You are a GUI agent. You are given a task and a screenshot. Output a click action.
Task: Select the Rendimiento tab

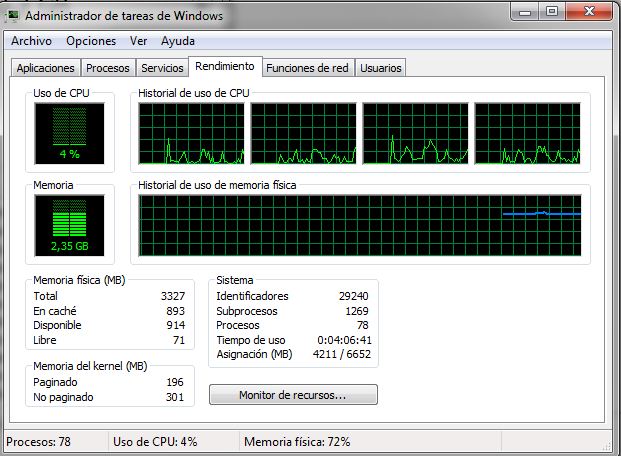[x=225, y=66]
